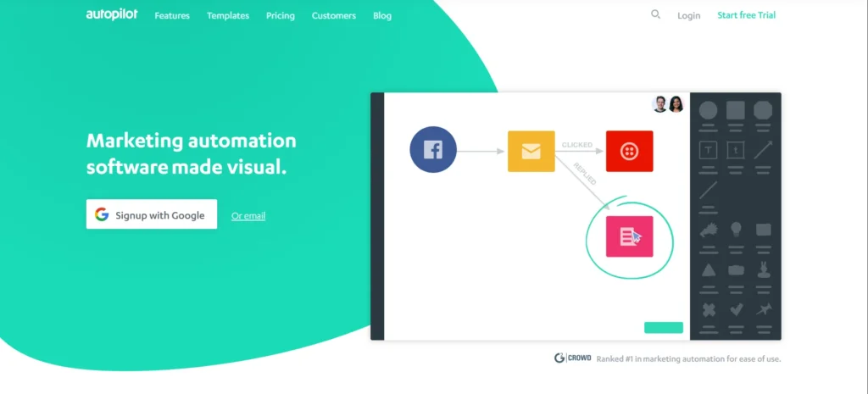Select the Facebook trigger circle icon
The image size is (868, 394).
point(433,149)
